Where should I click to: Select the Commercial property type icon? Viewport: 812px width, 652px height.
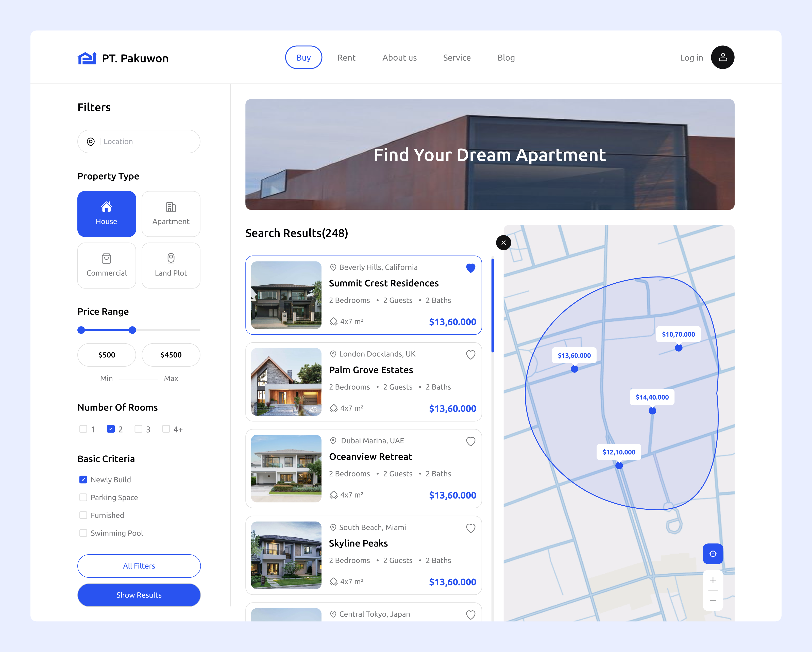pos(107,259)
